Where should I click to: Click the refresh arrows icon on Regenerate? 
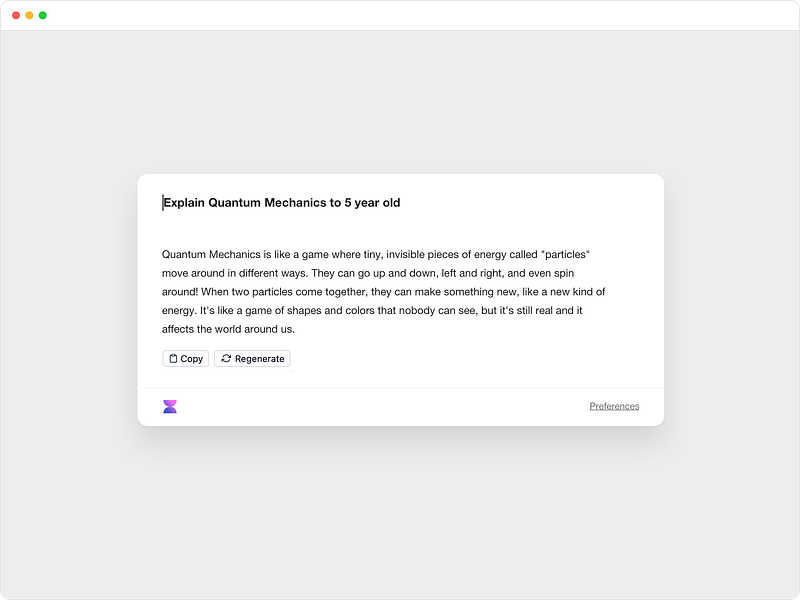point(226,358)
